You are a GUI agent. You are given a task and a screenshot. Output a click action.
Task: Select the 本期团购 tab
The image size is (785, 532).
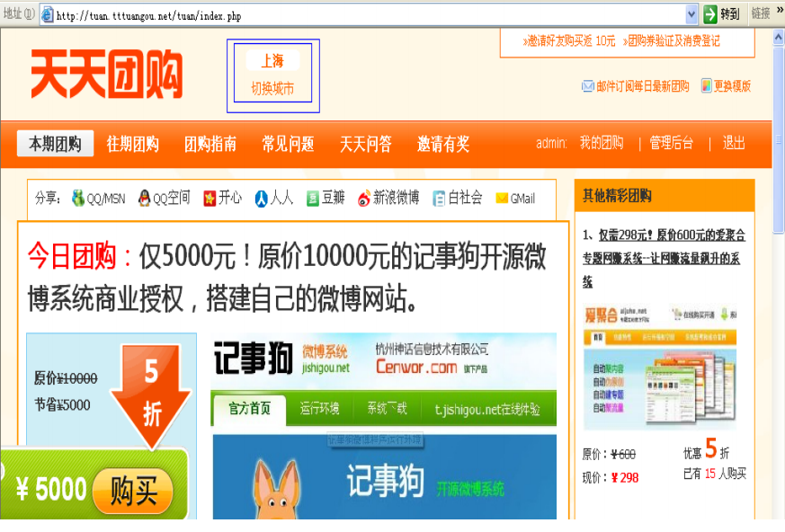click(55, 144)
